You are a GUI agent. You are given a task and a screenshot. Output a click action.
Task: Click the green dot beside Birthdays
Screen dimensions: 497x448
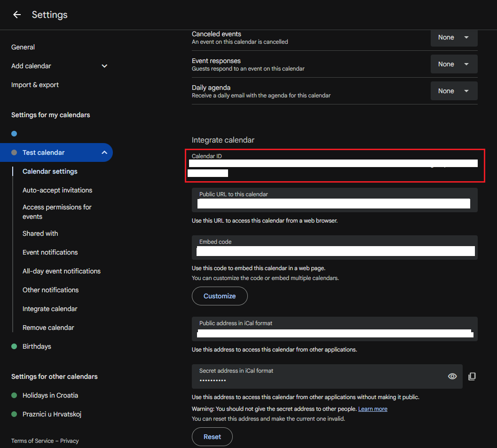coord(14,346)
